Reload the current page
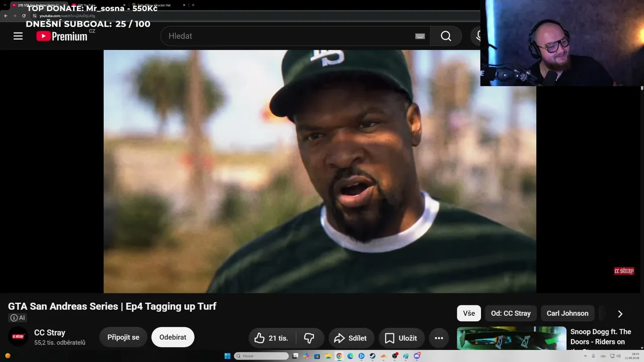This screenshot has width=644, height=362. click(x=24, y=16)
